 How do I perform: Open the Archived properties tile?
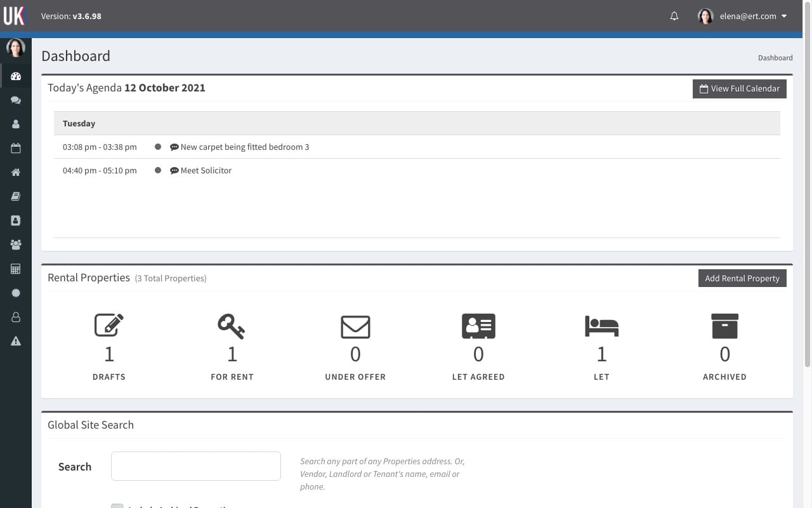coord(724,347)
